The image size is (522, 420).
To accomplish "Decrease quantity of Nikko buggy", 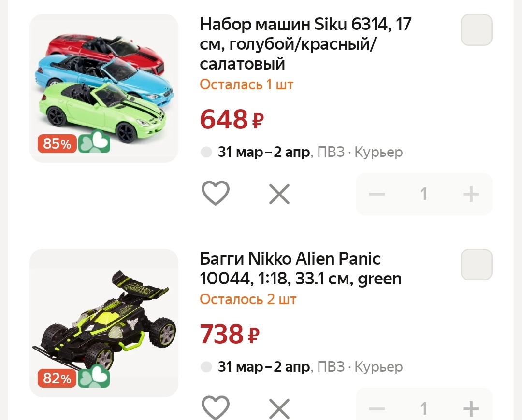I will [x=377, y=409].
